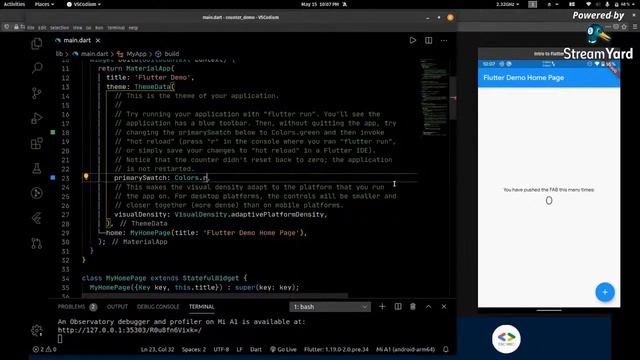Open the Explorer view in activity bar

pos(37,43)
